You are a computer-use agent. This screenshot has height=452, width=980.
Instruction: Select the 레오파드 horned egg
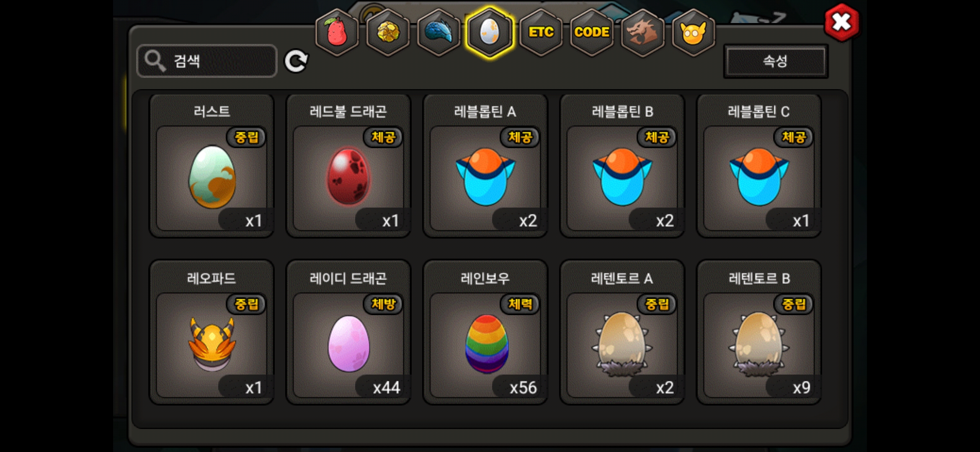tap(211, 332)
